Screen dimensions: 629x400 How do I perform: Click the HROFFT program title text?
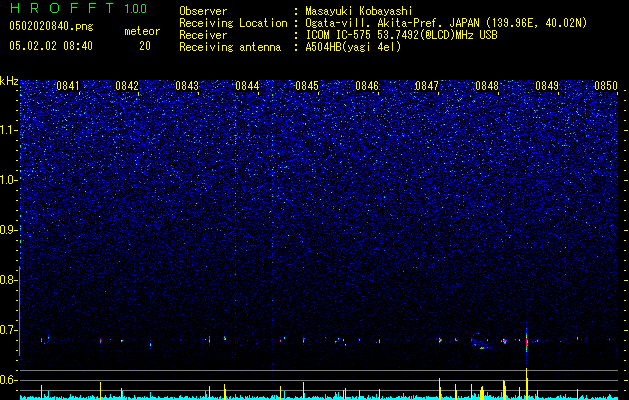tap(62, 8)
